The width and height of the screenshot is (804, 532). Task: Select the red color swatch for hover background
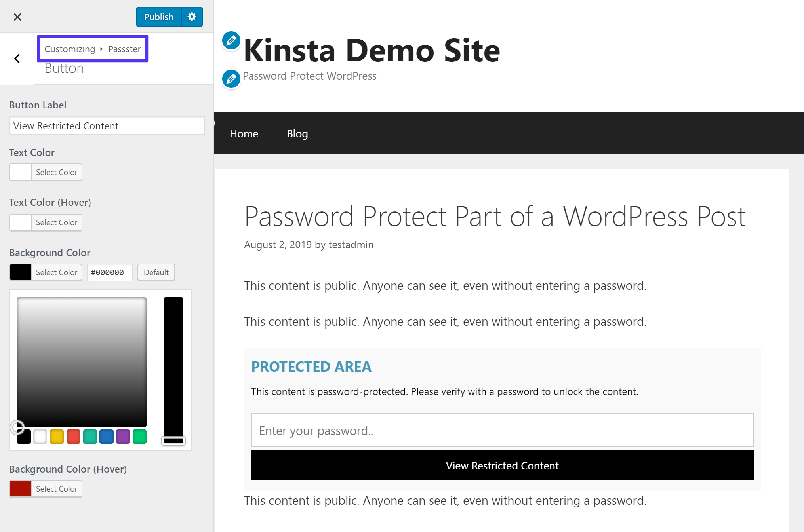pyautogui.click(x=19, y=488)
